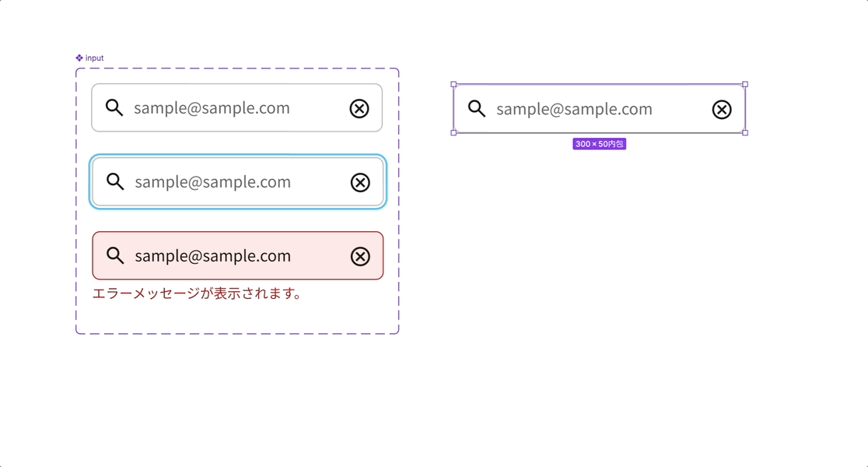The width and height of the screenshot is (868, 467).
Task: Click the bottom-left resize handle of the selected instance
Action: [x=453, y=133]
